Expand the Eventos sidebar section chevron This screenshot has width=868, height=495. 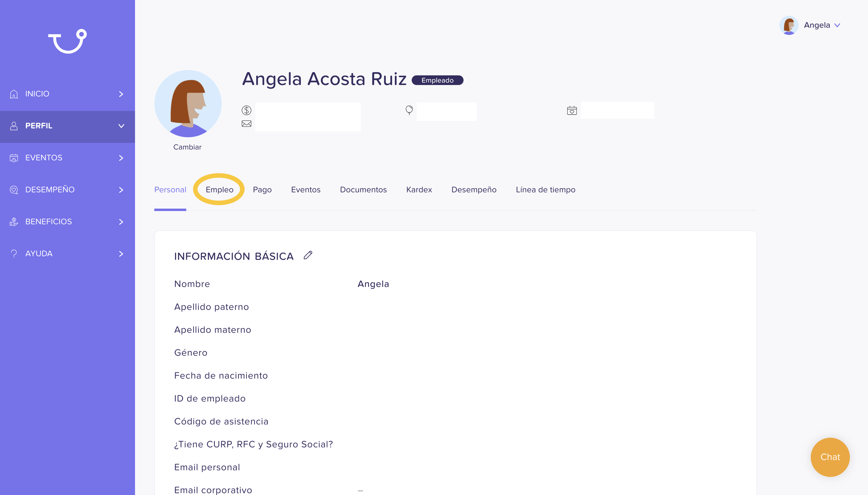point(121,158)
